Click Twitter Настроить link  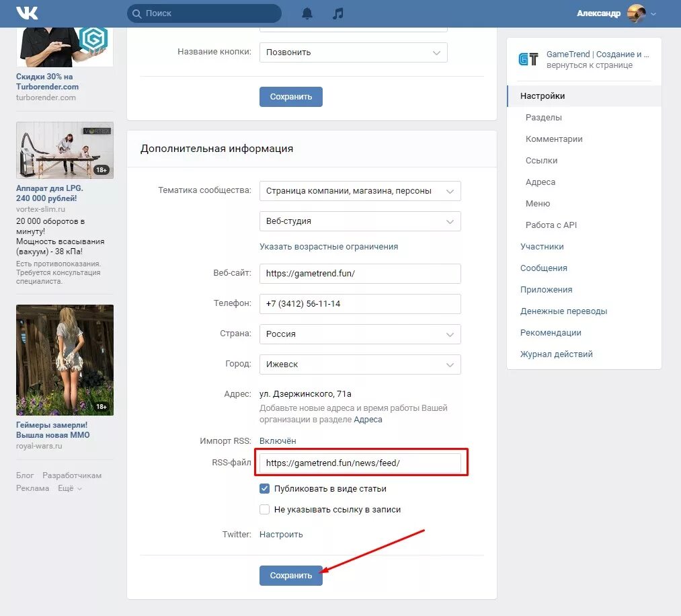coord(281,535)
